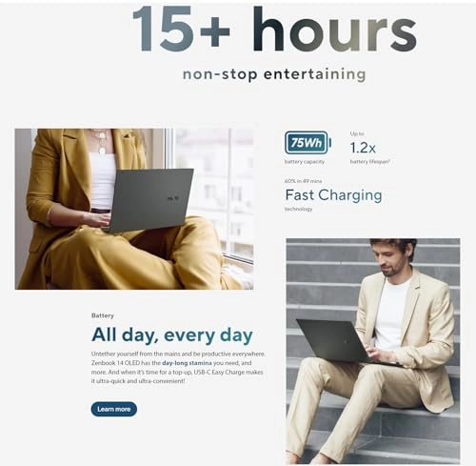Click the bold 'day-long stamina' text
This screenshot has width=476, height=466.
187,363
